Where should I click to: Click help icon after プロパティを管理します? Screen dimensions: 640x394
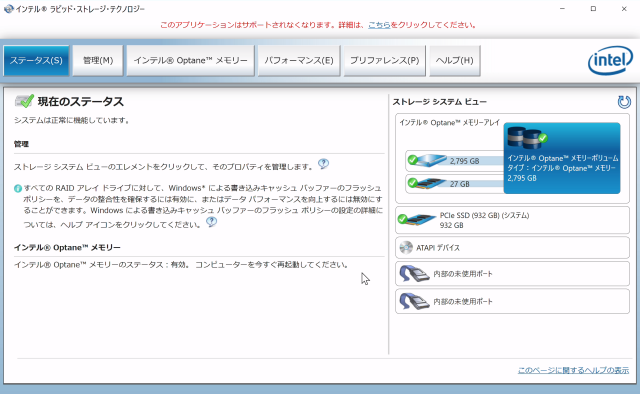323,164
